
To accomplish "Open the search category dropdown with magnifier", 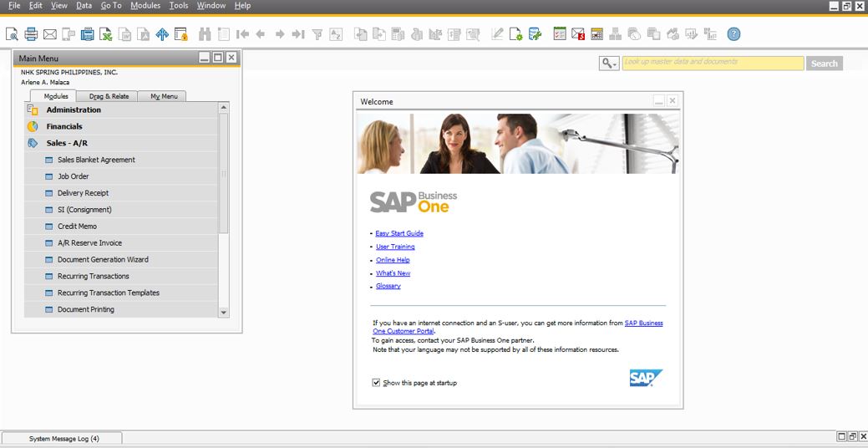I will [x=609, y=64].
